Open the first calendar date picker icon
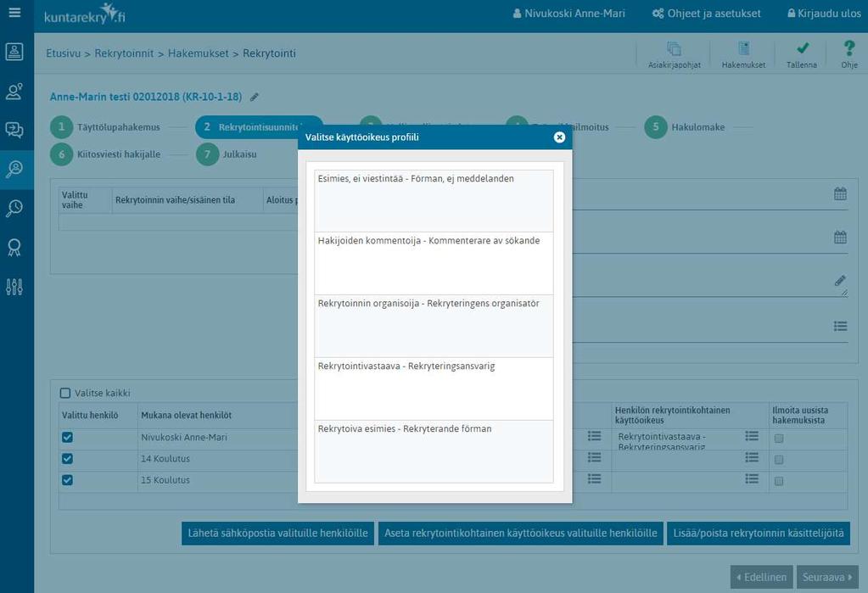 [x=840, y=193]
